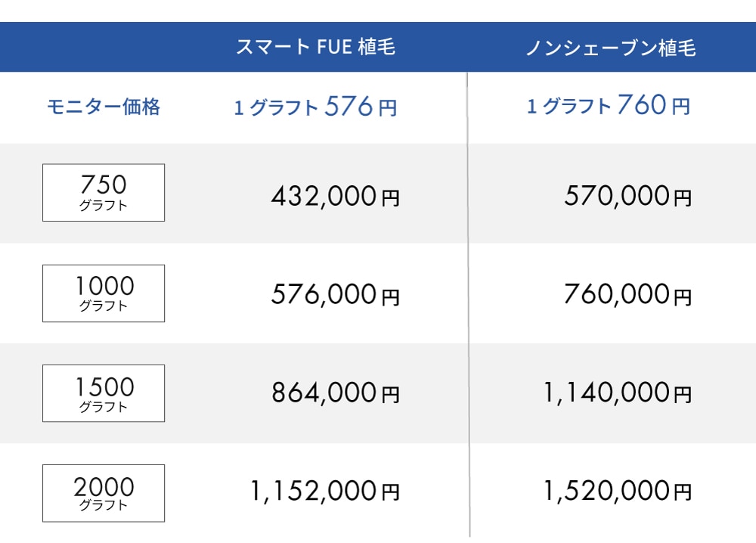Click the 1,520,000 円 price cell
This screenshot has width=756, height=543.
click(618, 491)
